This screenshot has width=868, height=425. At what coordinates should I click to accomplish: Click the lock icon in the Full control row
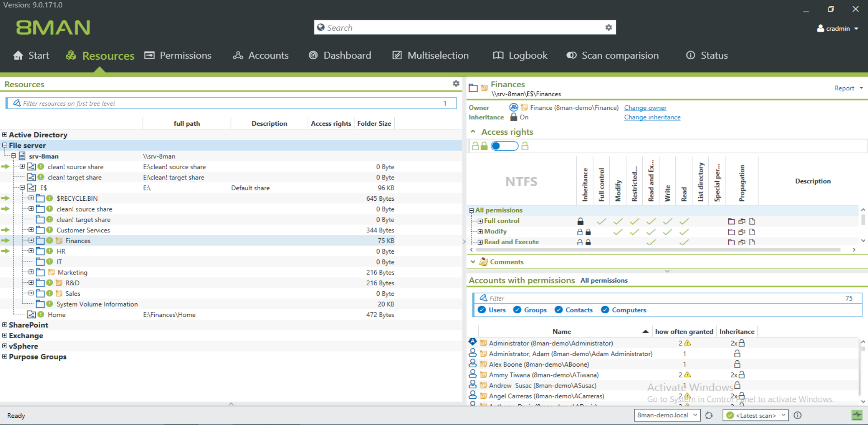[580, 221]
